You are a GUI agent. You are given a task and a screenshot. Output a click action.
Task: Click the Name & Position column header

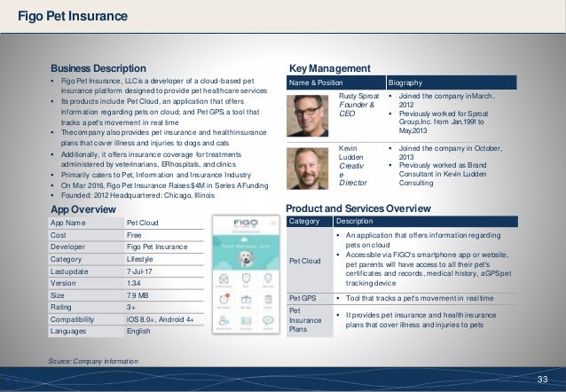tap(336, 82)
